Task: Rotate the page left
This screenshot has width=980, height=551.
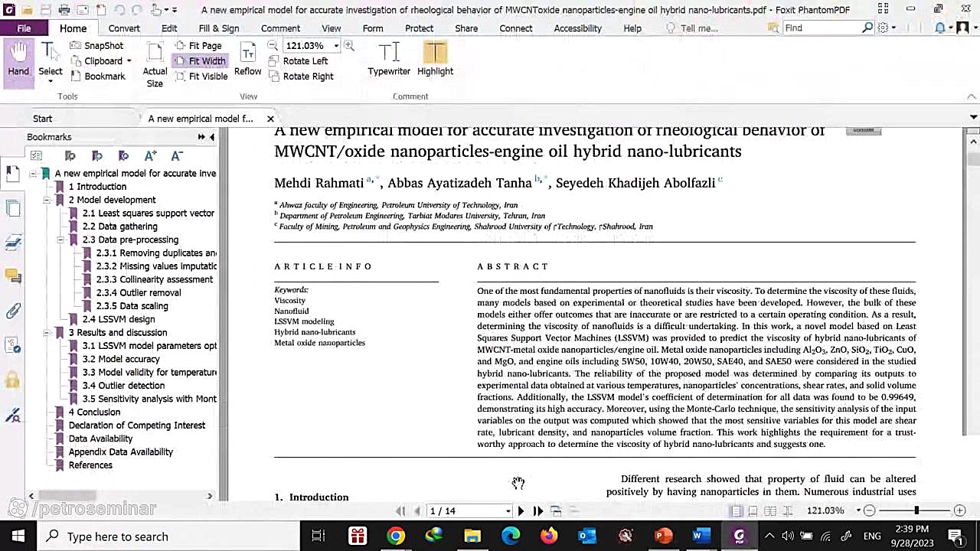Action: click(298, 61)
